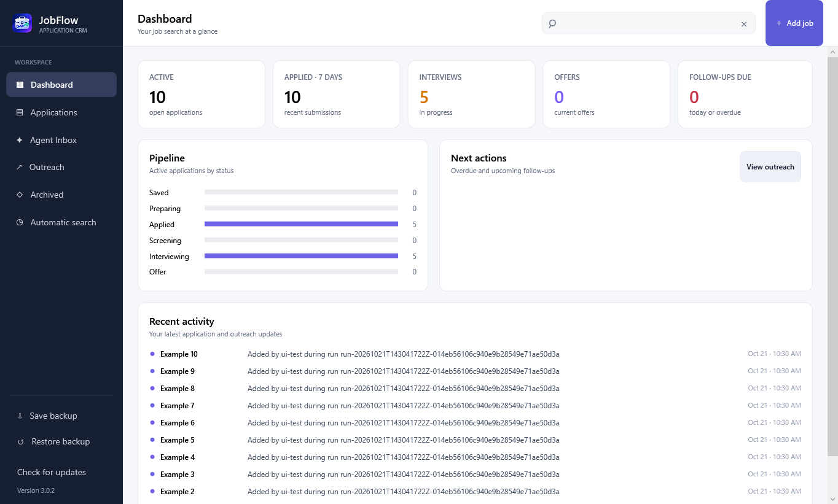The height and width of the screenshot is (504, 838).
Task: Click the 'Example 7' activity entry
Action: click(x=475, y=406)
